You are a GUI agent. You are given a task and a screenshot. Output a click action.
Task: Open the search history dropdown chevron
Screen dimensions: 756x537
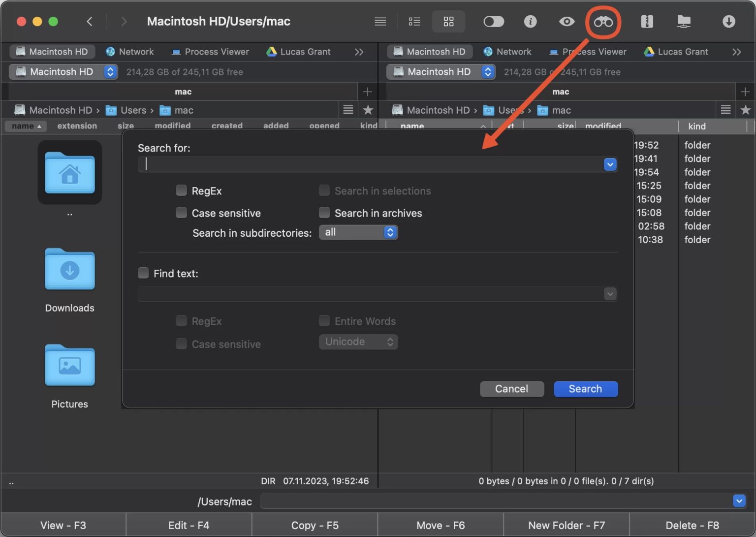point(610,164)
